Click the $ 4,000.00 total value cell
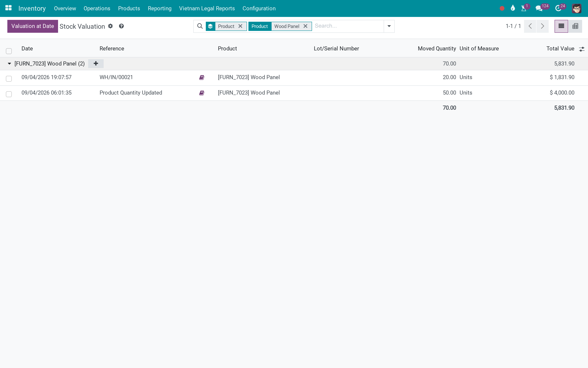The image size is (588, 368). click(562, 93)
